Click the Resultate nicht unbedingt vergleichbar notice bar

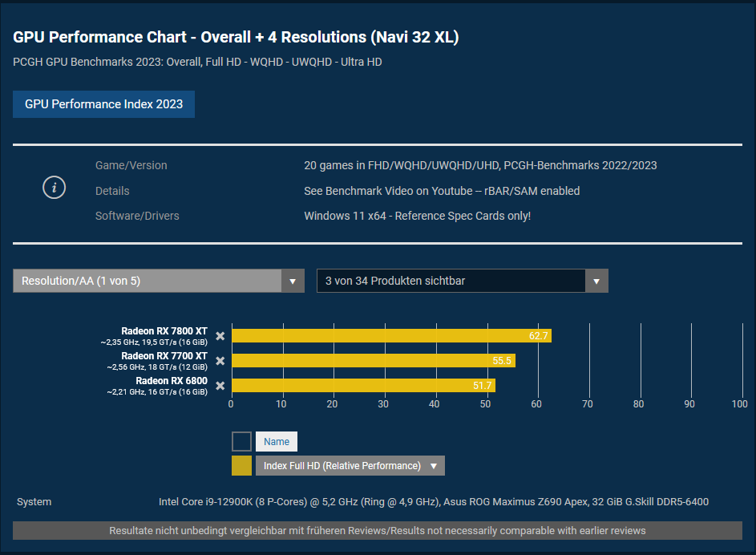click(378, 530)
